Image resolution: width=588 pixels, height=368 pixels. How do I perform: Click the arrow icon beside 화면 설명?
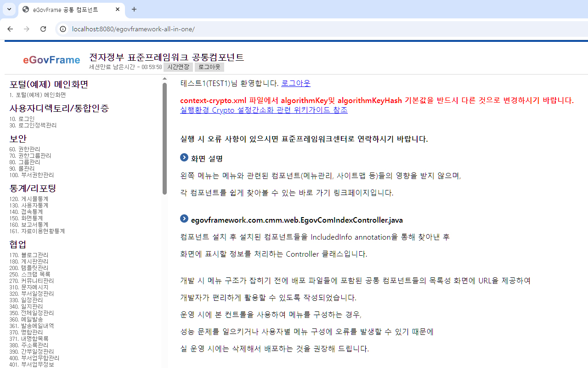pos(184,158)
